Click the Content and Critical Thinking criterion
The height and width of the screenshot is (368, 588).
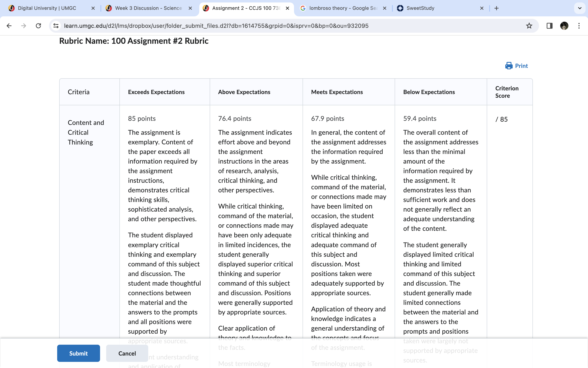point(86,132)
